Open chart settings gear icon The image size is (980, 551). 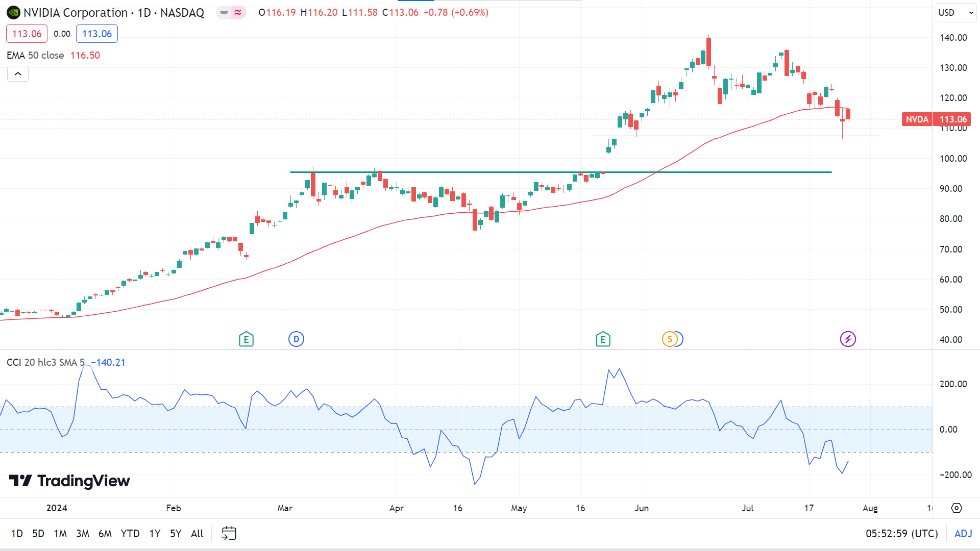point(957,508)
